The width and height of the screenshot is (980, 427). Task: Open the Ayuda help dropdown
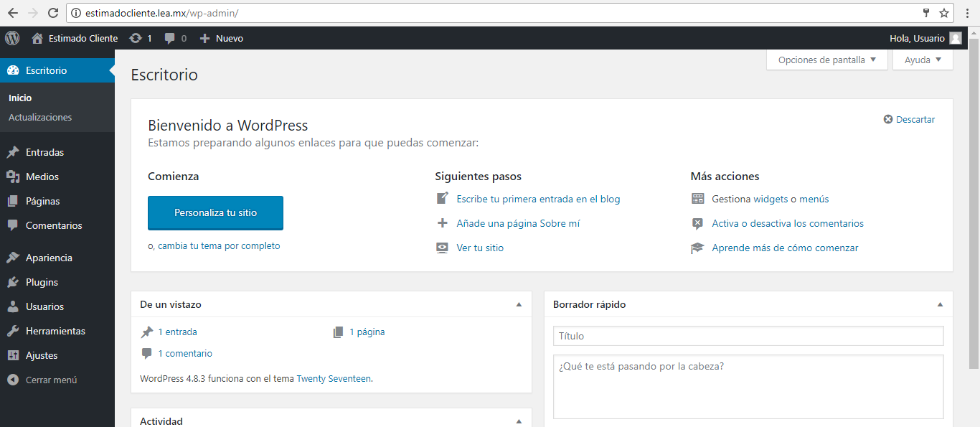tap(923, 60)
